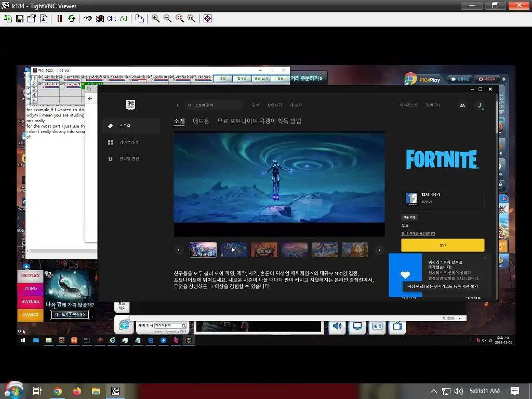The height and width of the screenshot is (399, 532).
Task: Click the zoom in magnifier icon
Action: click(155, 19)
